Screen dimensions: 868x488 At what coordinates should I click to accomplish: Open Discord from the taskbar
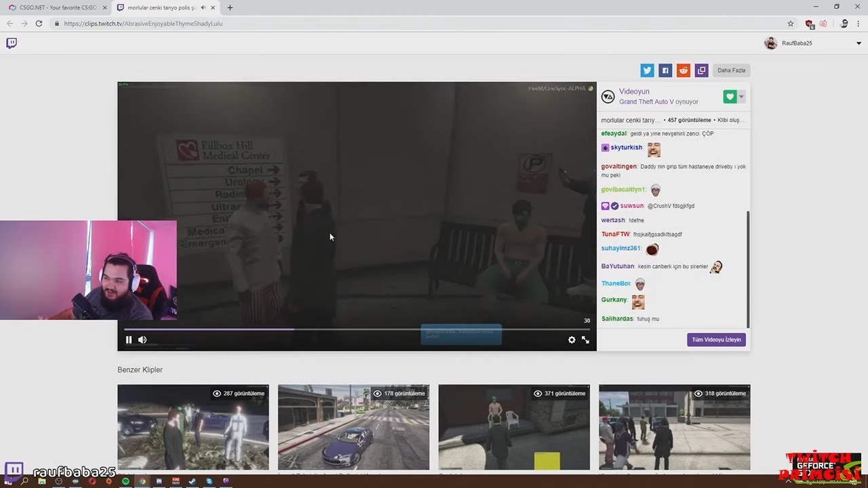tap(159, 481)
